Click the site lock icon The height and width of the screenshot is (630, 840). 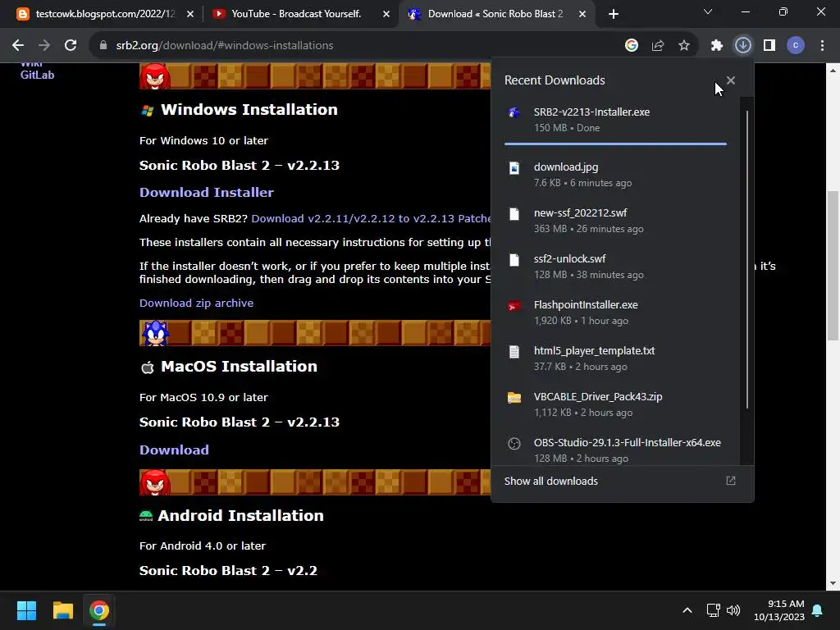(x=103, y=46)
